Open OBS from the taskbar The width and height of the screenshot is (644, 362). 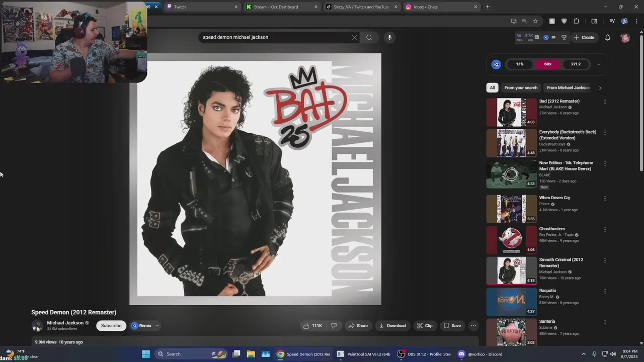(x=424, y=354)
